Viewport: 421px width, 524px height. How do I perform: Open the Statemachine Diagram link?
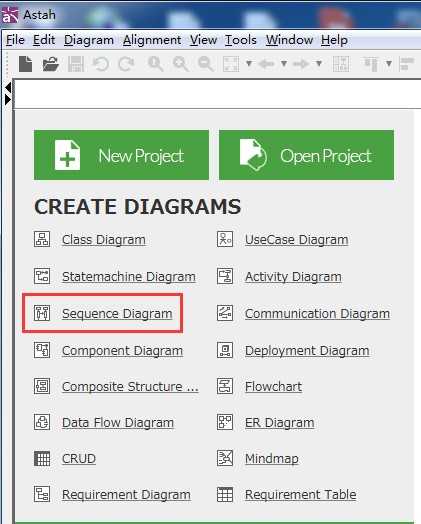[129, 277]
